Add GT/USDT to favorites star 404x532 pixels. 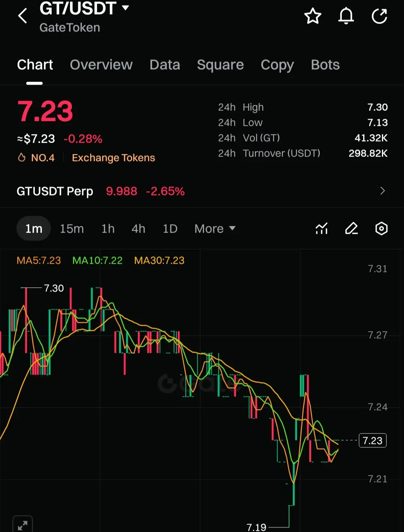click(x=313, y=16)
